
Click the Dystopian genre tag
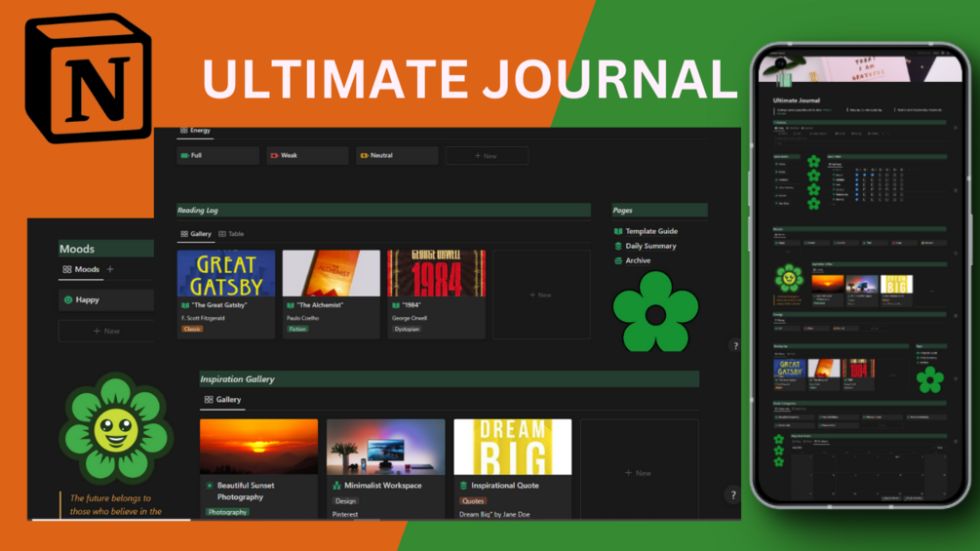coord(407,329)
